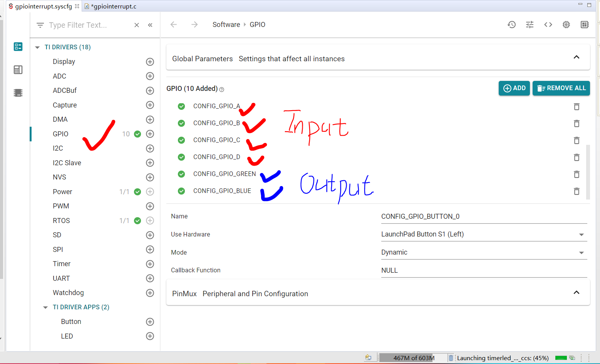The image size is (600, 364).
Task: Add an ADC driver instance
Action: click(x=150, y=76)
